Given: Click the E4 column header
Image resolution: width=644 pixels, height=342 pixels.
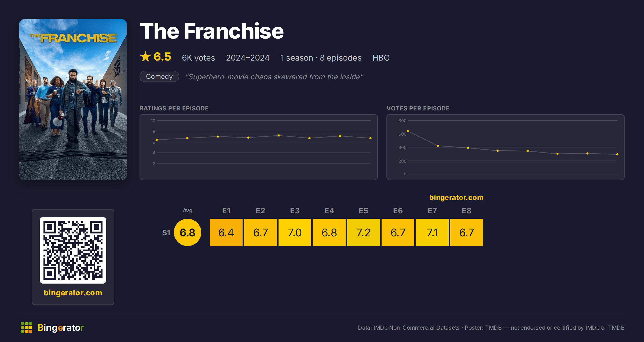Looking at the screenshot, I should tap(329, 211).
